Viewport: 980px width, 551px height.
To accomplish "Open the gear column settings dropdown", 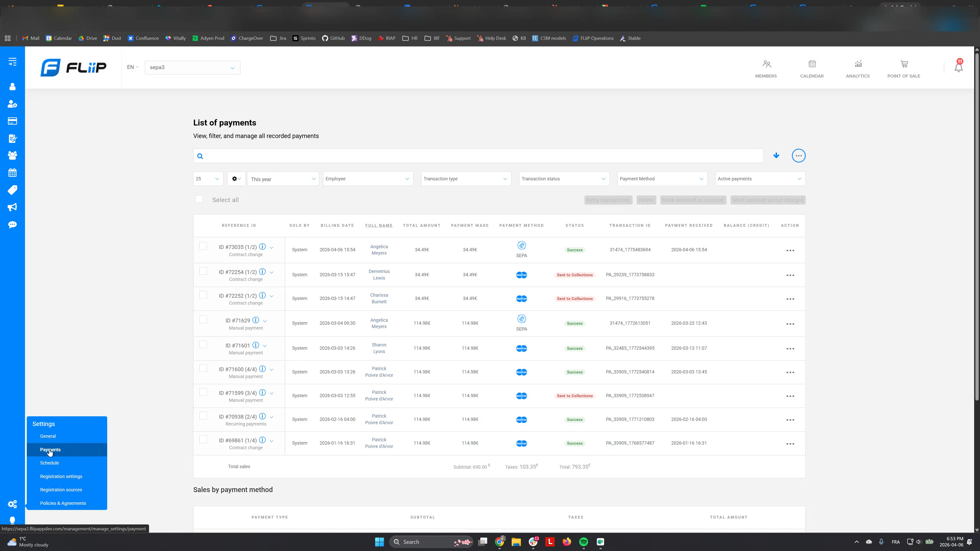I will pyautogui.click(x=236, y=179).
